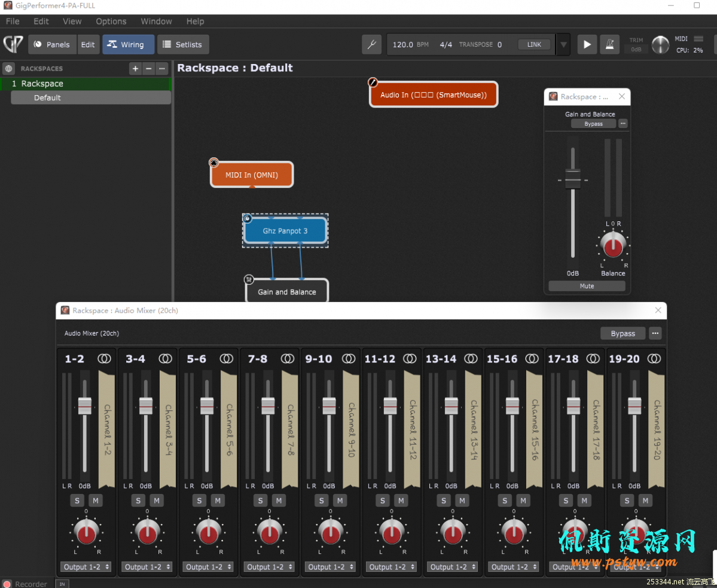The width and height of the screenshot is (717, 588).
Task: Click stereo link icon on channel 3-4
Action: click(166, 359)
